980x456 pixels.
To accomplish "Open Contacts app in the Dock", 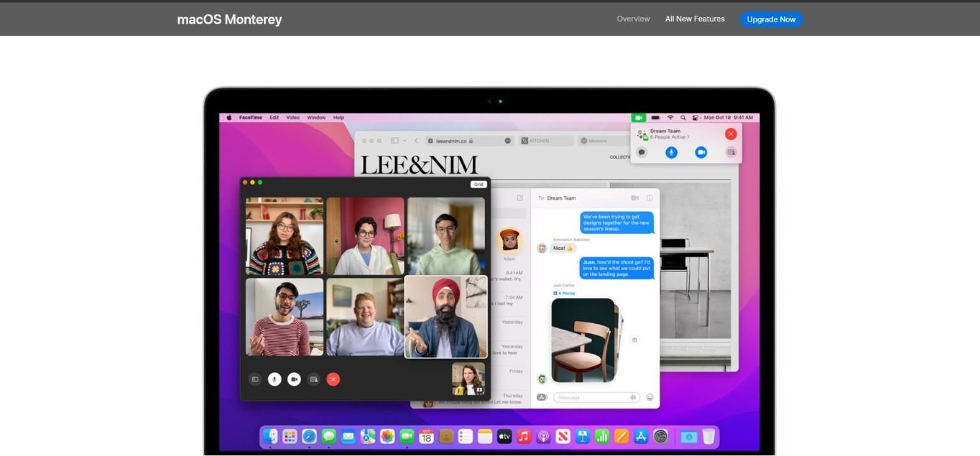I will point(446,436).
